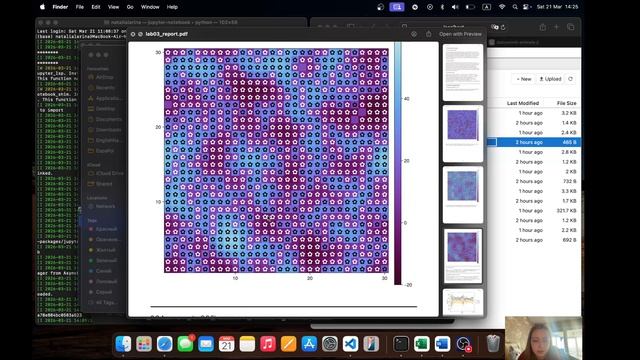Open Messages app in the Dock
Screen dimensions: 640x360
[x=185, y=344]
